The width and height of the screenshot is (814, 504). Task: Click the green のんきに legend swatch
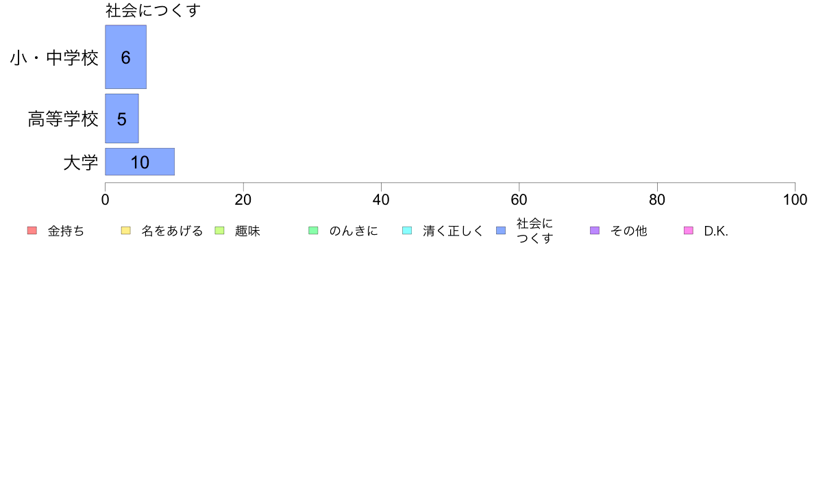313,231
